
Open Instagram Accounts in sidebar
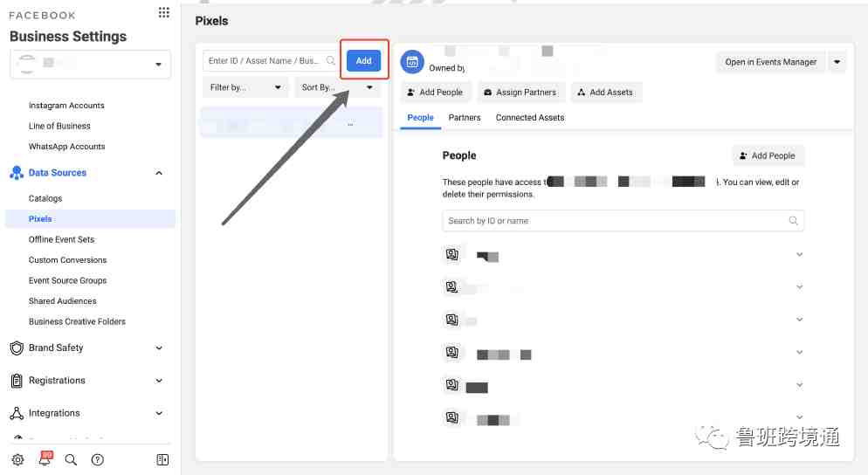(66, 105)
